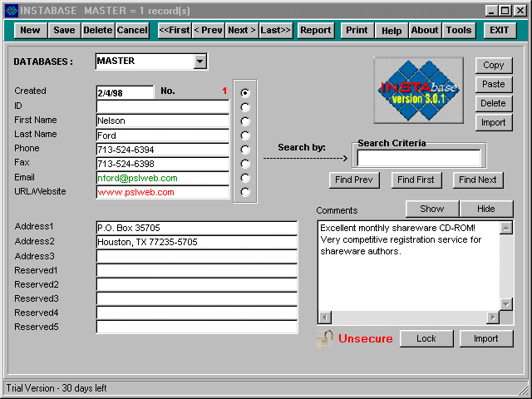Click into the Search Criteria text field

tap(418, 158)
